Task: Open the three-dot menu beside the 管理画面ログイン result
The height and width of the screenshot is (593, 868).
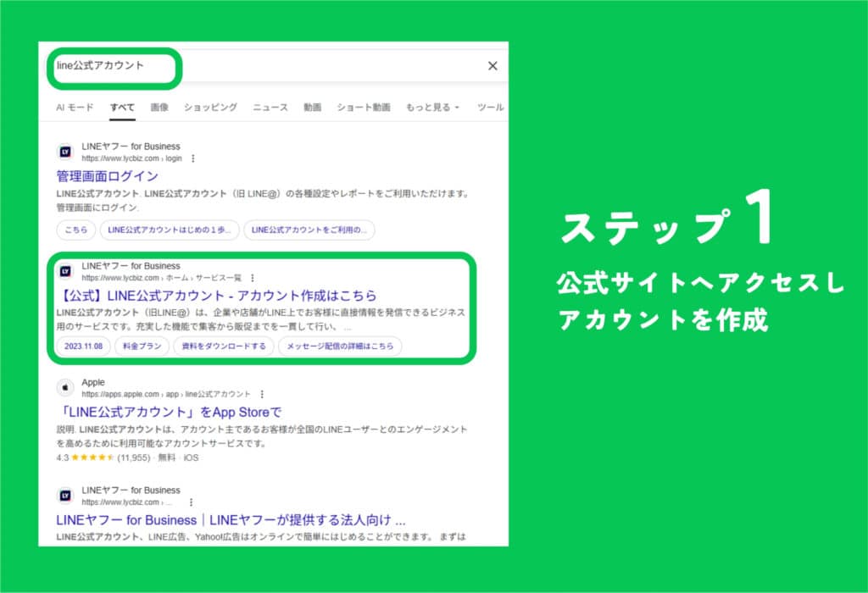Action: [192, 158]
